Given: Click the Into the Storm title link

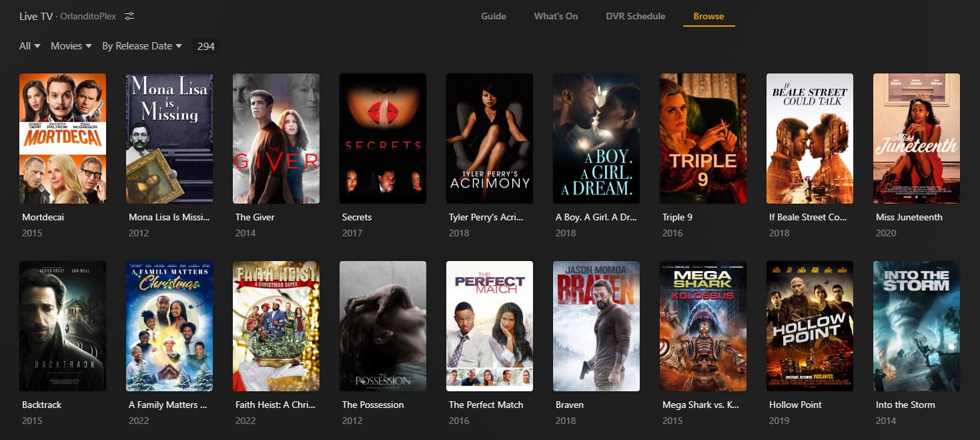Looking at the screenshot, I should click(905, 405).
